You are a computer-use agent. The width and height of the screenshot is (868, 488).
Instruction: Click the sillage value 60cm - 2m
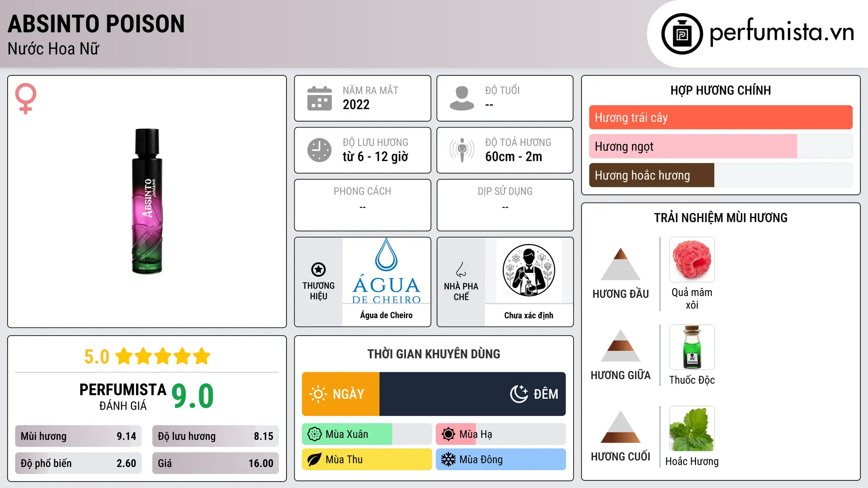pyautogui.click(x=514, y=157)
